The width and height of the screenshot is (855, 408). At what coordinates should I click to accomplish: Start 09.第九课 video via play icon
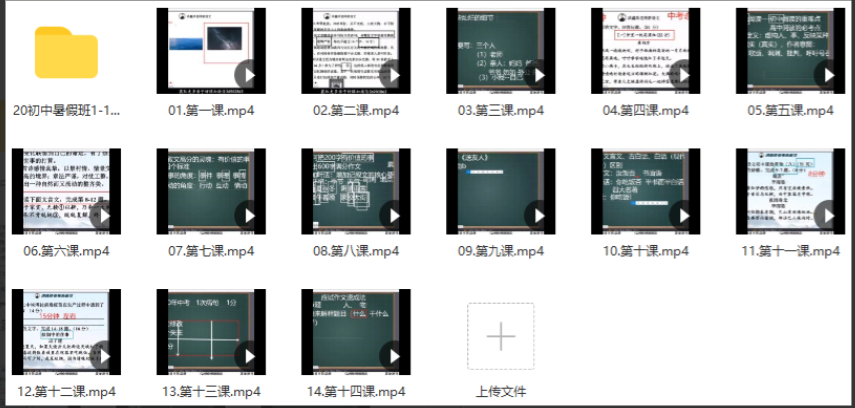pos(538,215)
